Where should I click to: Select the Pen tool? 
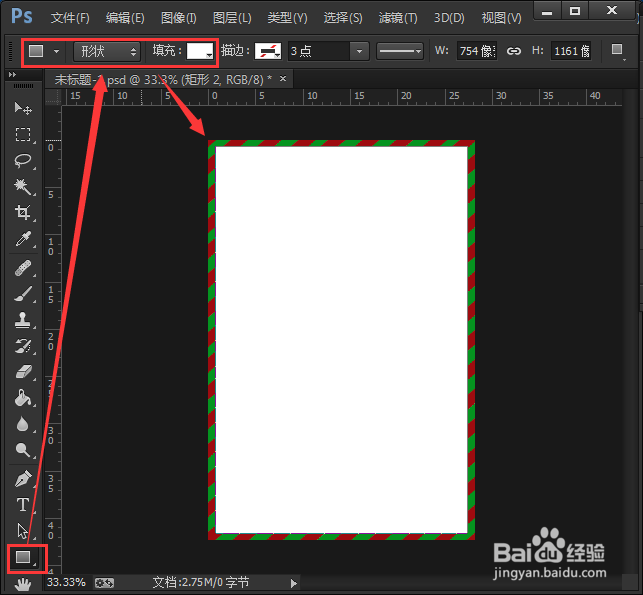tap(23, 479)
